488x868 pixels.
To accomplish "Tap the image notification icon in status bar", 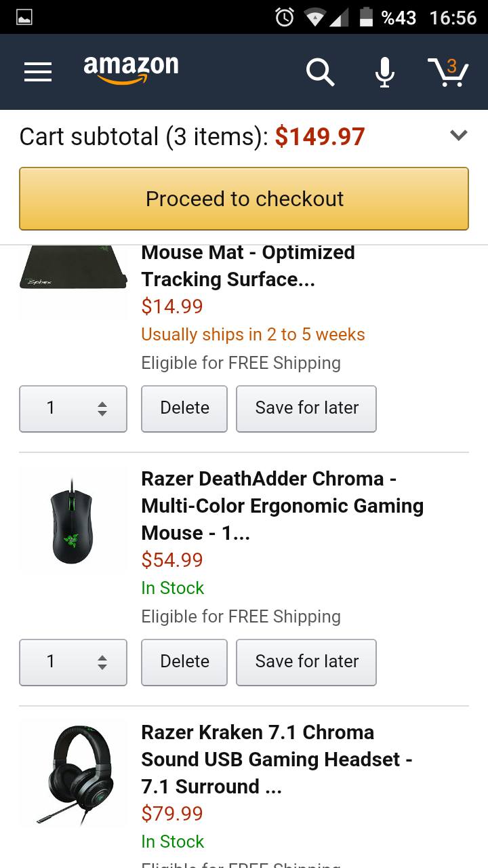I will pyautogui.click(x=24, y=17).
